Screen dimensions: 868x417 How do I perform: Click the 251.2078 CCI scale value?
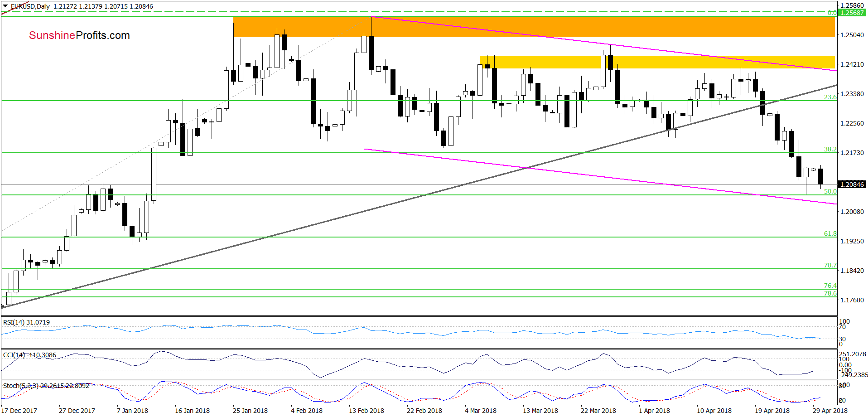[x=853, y=354]
